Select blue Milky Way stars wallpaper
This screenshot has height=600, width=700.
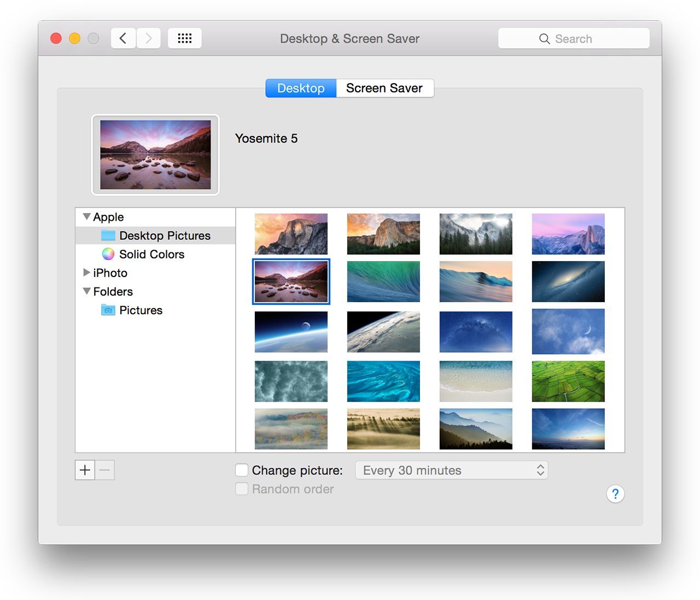(476, 332)
